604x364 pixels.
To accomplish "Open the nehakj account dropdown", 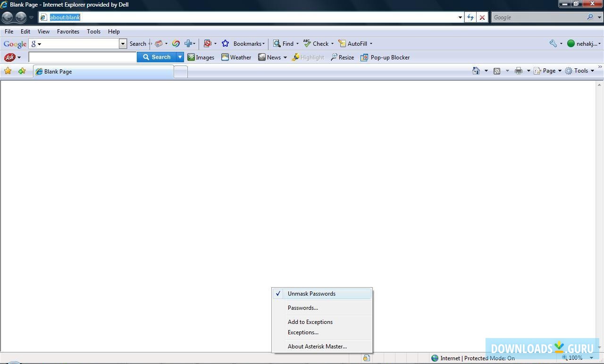I will [x=584, y=44].
